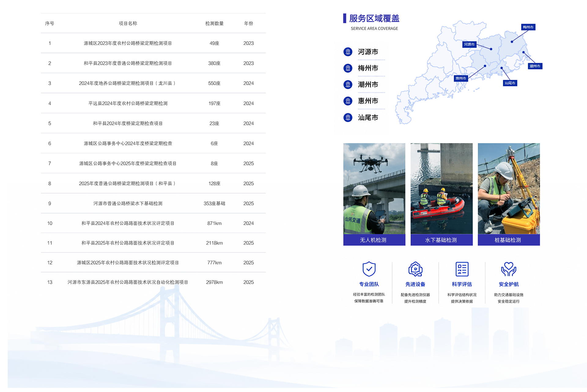Select row 源城区2025年农村公路路面技术状况检测评定项目
The image size is (587, 392).
[x=153, y=262]
